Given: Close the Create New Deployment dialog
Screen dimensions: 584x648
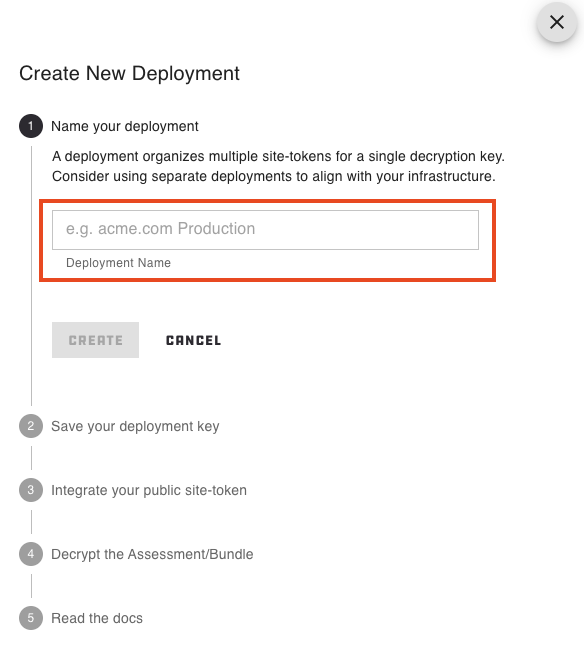Looking at the screenshot, I should click(557, 22).
